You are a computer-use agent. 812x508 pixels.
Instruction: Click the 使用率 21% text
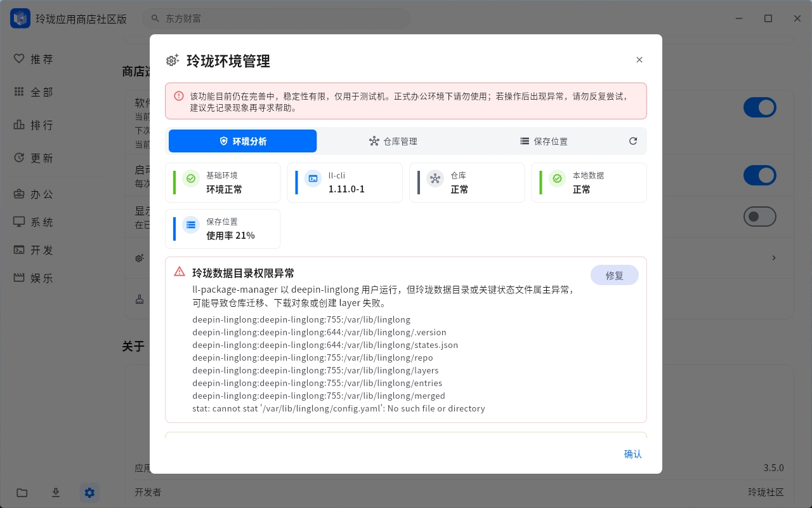[x=230, y=236]
